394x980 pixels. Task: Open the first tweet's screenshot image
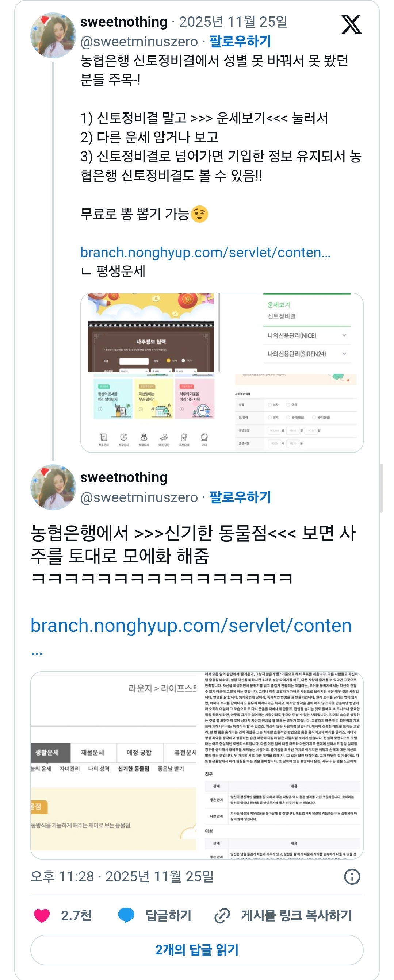(x=222, y=373)
